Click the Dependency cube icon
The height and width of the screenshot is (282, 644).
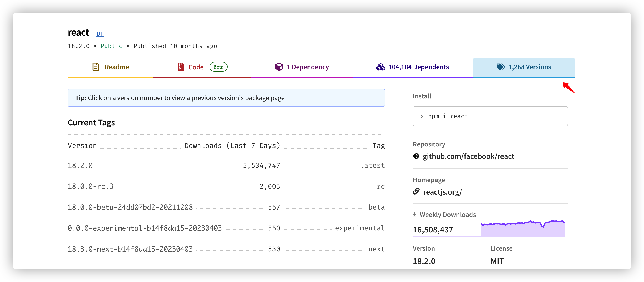tap(279, 67)
